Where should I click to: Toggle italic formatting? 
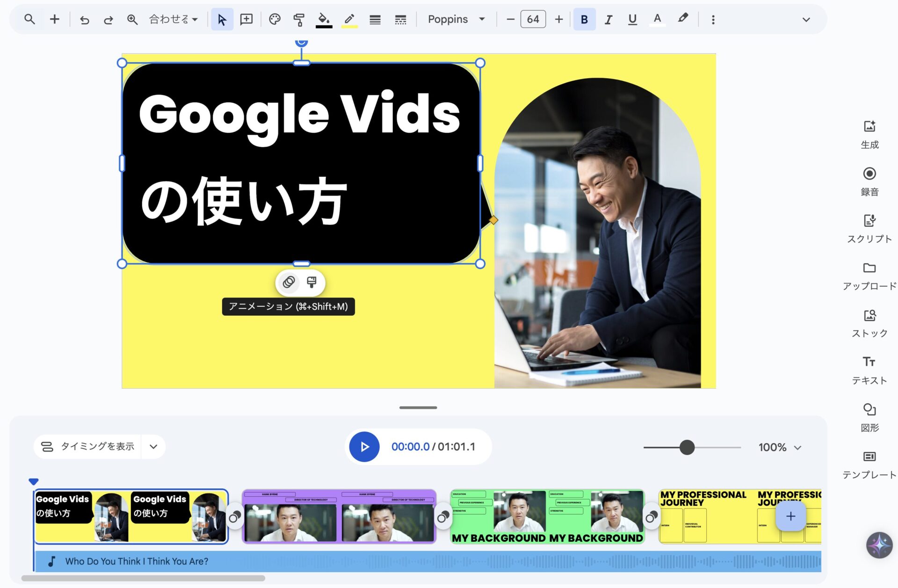tap(608, 20)
